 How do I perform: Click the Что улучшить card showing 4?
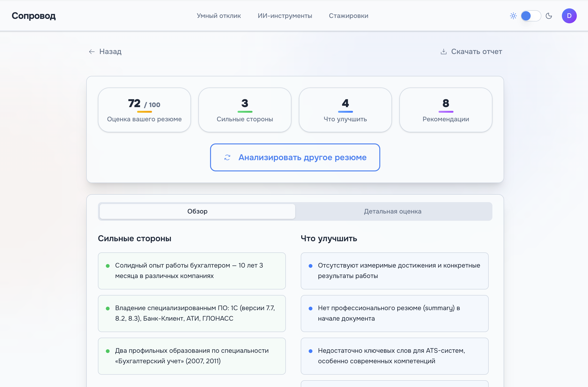pyautogui.click(x=345, y=110)
